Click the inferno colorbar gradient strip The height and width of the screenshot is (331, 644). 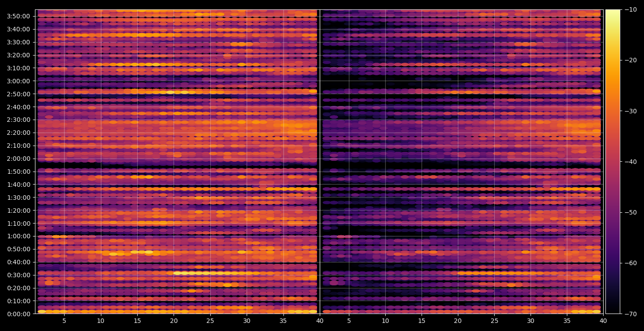tap(613, 162)
